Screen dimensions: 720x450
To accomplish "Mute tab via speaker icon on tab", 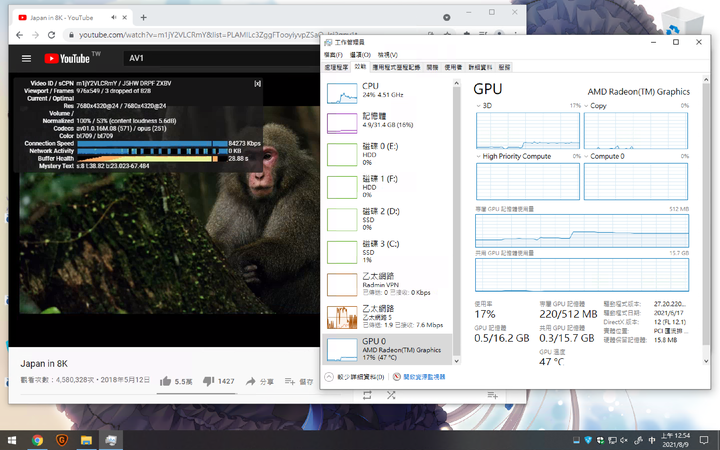I will 113,17.
